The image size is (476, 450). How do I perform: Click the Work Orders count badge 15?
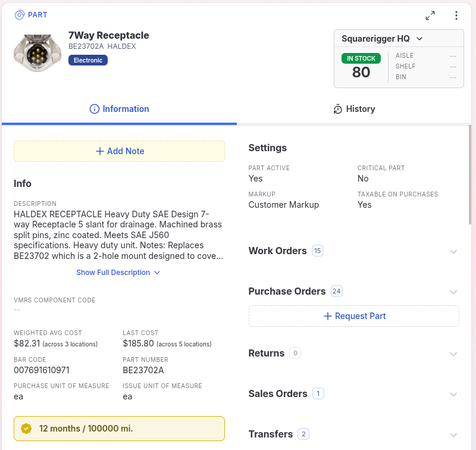pos(318,251)
